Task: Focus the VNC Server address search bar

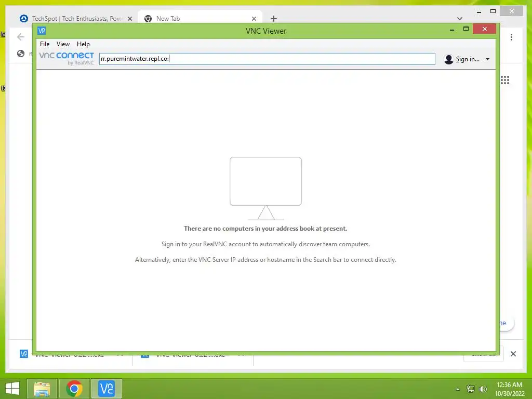Action: 267,59
